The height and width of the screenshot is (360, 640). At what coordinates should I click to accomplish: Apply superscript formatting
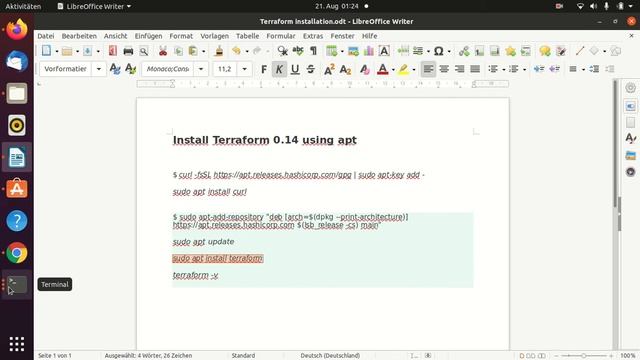click(x=329, y=69)
